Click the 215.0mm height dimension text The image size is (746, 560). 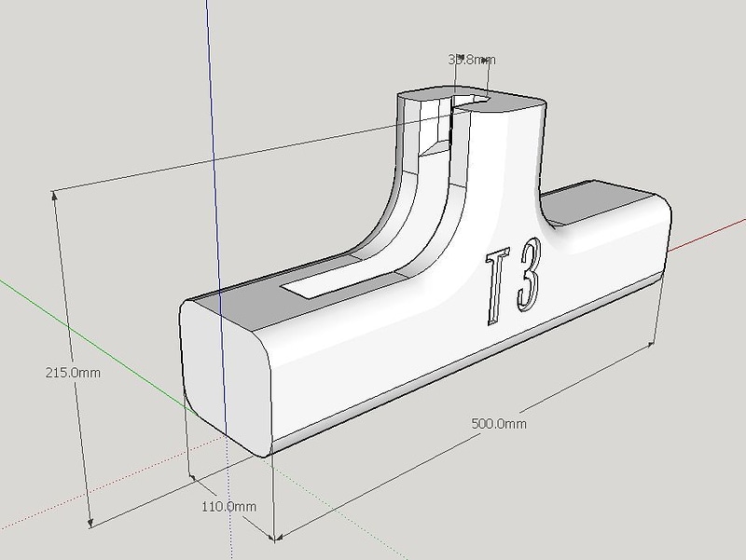[x=73, y=373]
